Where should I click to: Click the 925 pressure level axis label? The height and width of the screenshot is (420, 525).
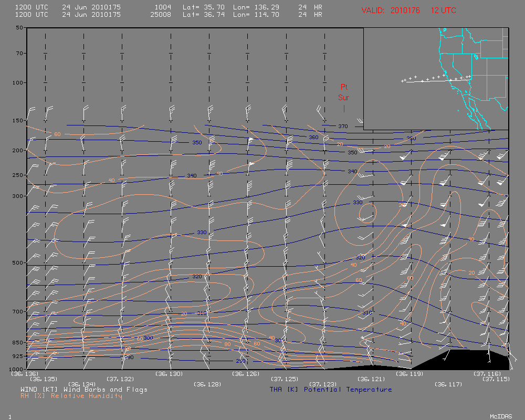pyautogui.click(x=19, y=356)
